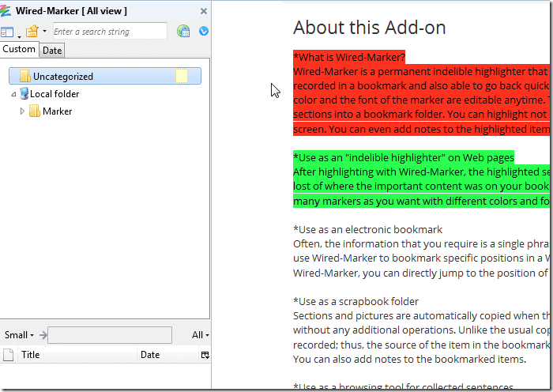Select the Uncategorized folder
553x392 pixels.
[x=105, y=76]
